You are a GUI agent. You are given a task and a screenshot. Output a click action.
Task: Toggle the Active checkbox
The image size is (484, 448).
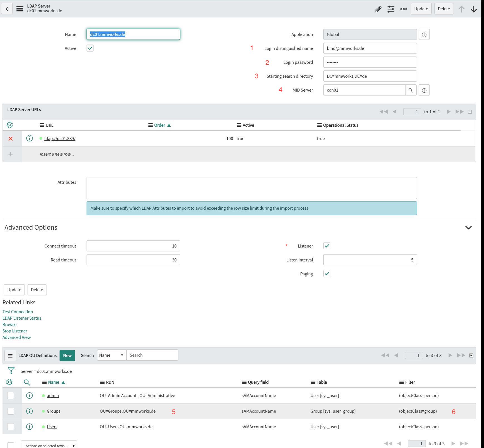(x=90, y=48)
